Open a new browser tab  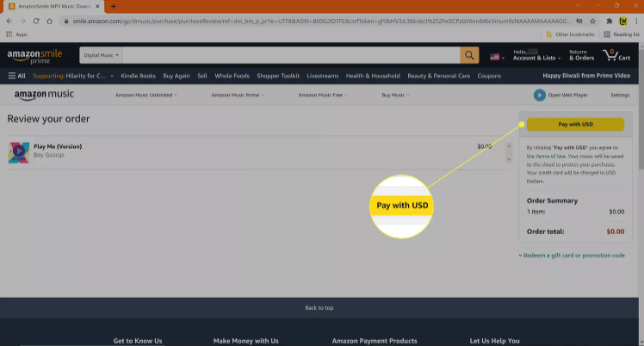coord(114,6)
